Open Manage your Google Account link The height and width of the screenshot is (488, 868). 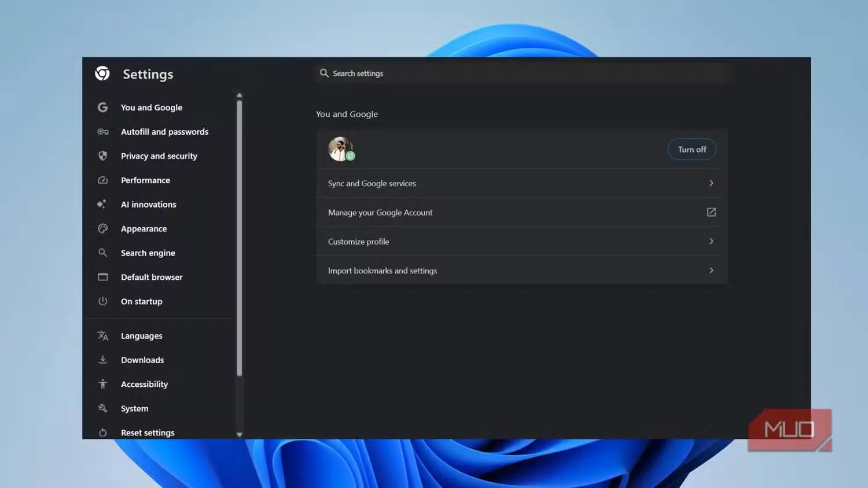[x=522, y=212]
